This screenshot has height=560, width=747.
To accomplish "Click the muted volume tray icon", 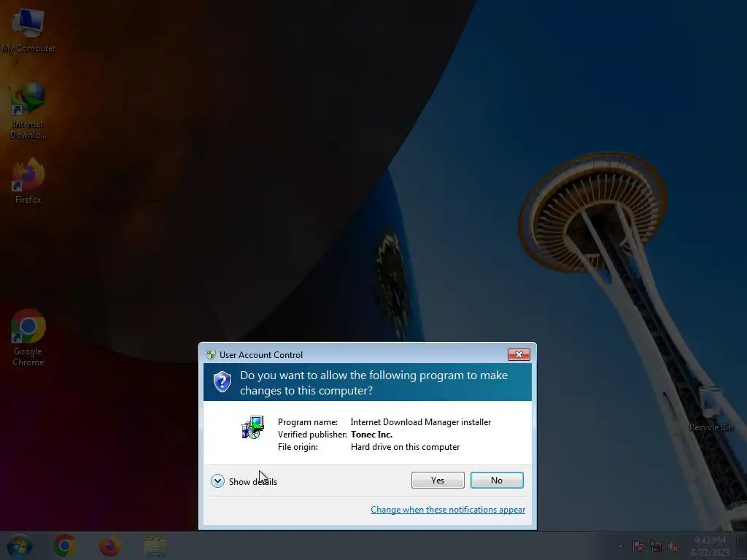I will (673, 546).
